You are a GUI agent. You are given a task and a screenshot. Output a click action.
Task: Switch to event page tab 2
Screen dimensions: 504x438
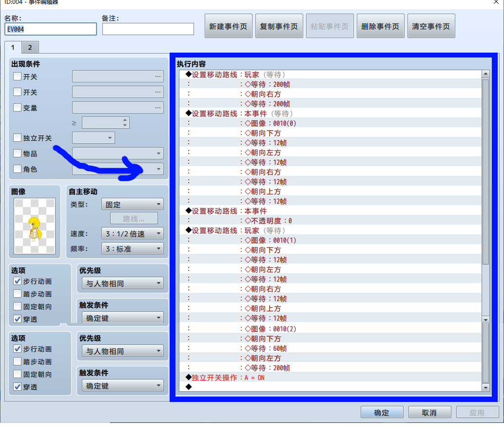[30, 48]
